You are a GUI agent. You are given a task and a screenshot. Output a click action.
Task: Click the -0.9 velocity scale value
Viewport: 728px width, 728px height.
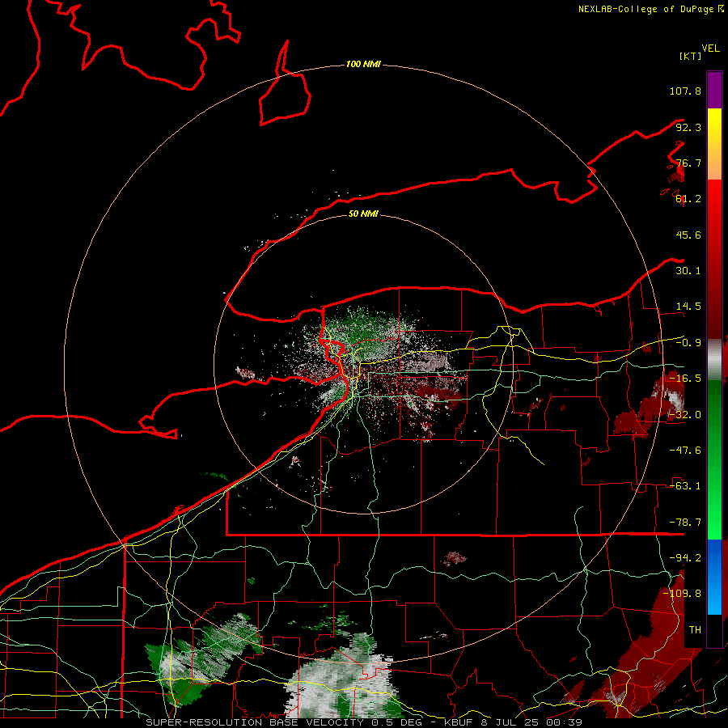[688, 343]
